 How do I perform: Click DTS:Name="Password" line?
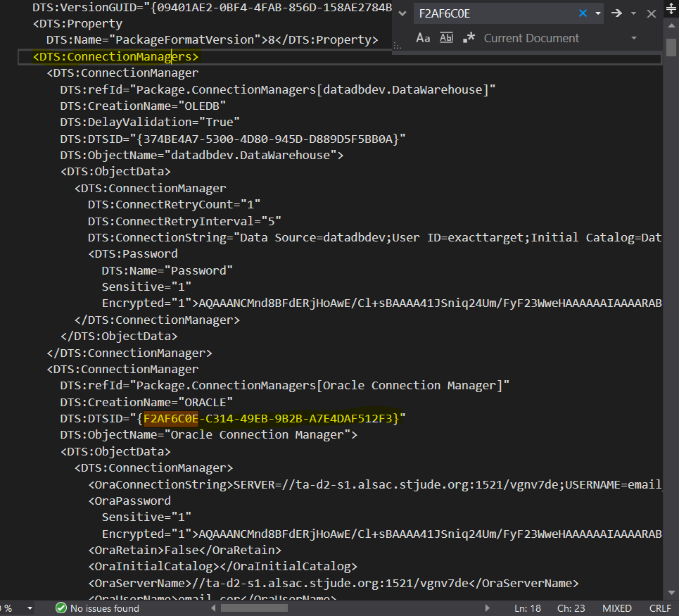point(167,270)
